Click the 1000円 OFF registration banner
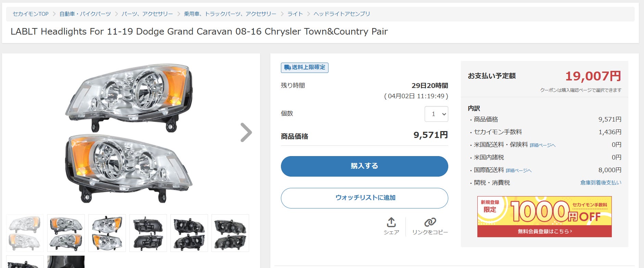The width and height of the screenshot is (644, 268). point(544,216)
